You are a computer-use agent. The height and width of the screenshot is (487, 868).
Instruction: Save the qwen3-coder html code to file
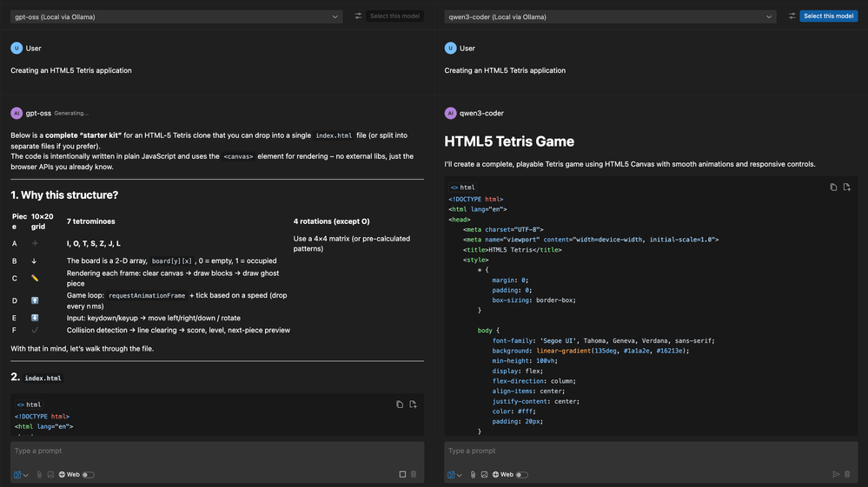pos(847,188)
